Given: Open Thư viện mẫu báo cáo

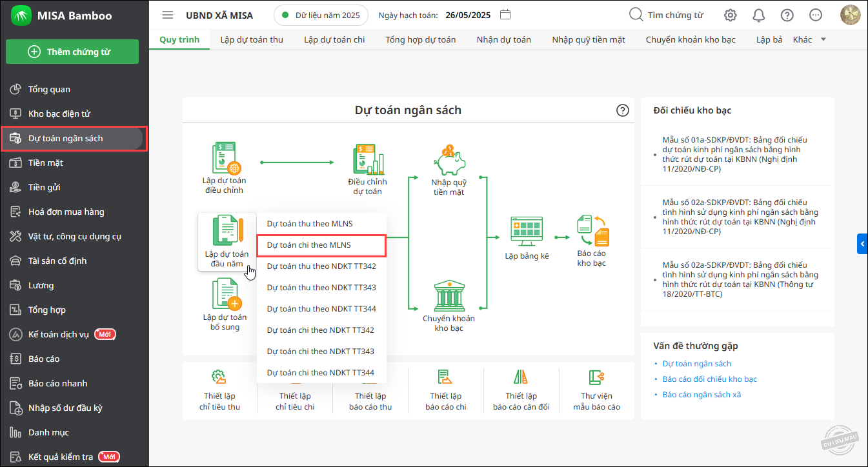Looking at the screenshot, I should (596, 390).
